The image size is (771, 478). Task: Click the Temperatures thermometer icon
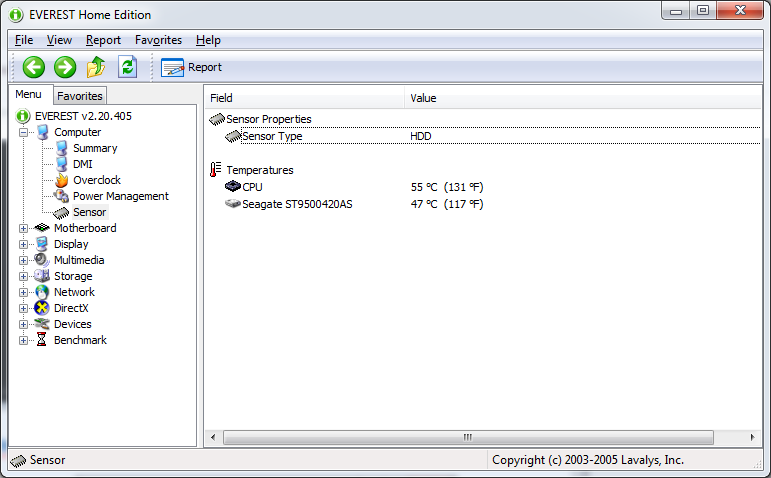click(215, 170)
